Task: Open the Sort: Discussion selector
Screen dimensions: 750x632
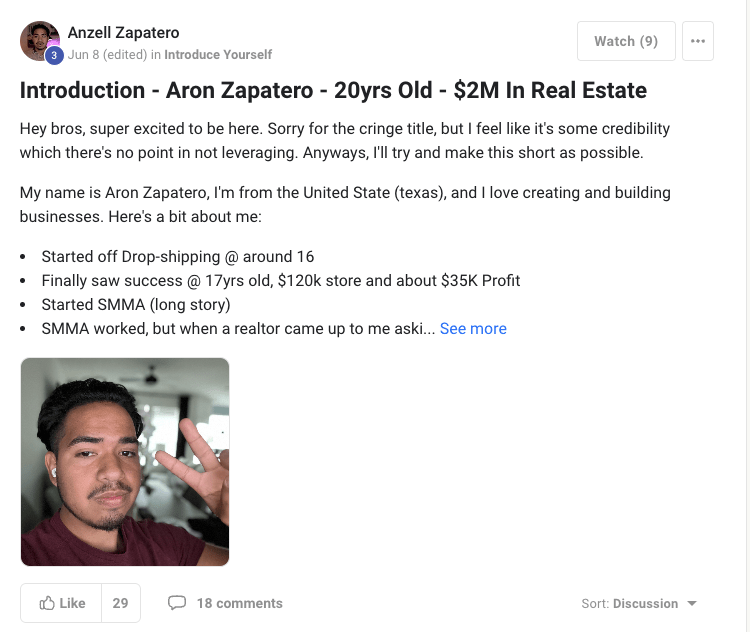Action: [x=639, y=603]
